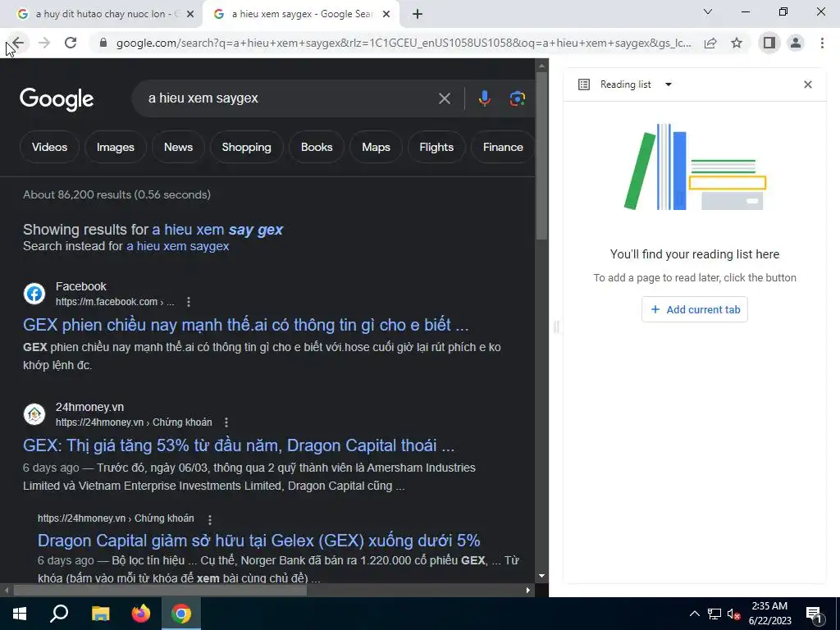Click the Add current tab button
Screen dimensions: 840x630
[x=695, y=309]
